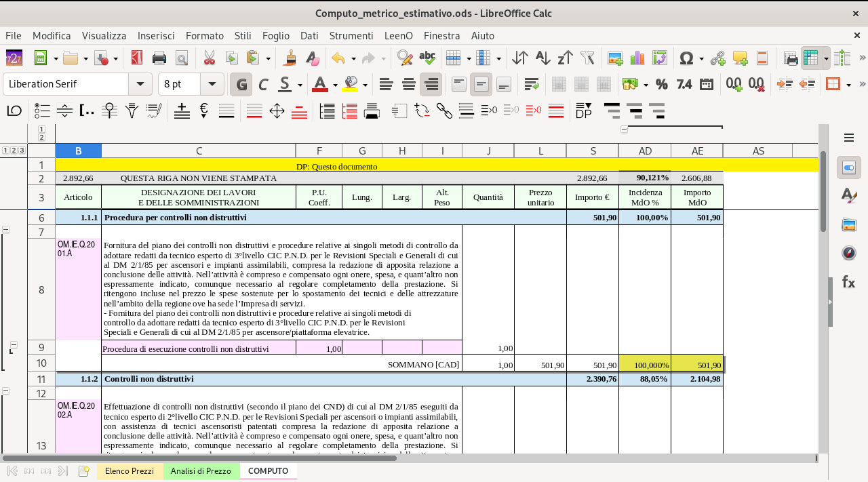Undo the last action

(338, 59)
